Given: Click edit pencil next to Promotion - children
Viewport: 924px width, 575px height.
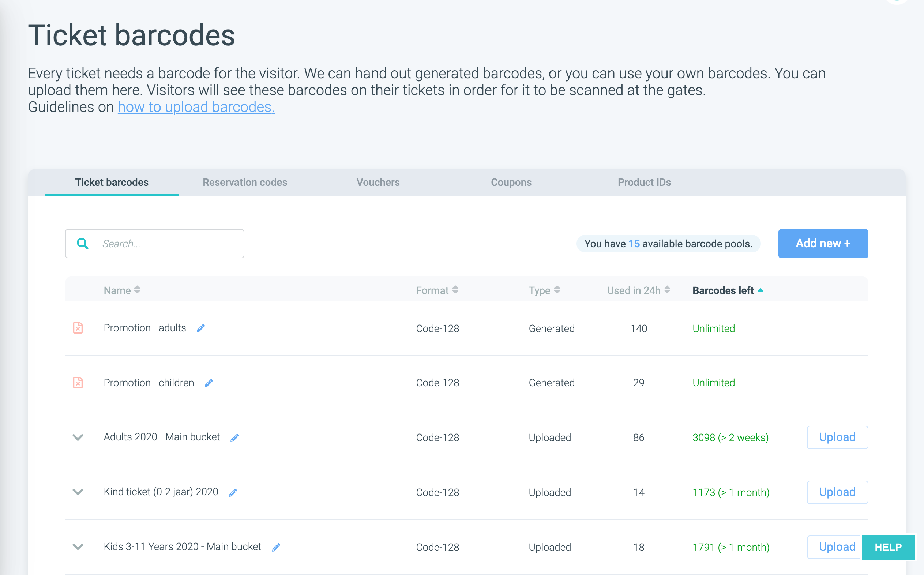Looking at the screenshot, I should pos(209,383).
